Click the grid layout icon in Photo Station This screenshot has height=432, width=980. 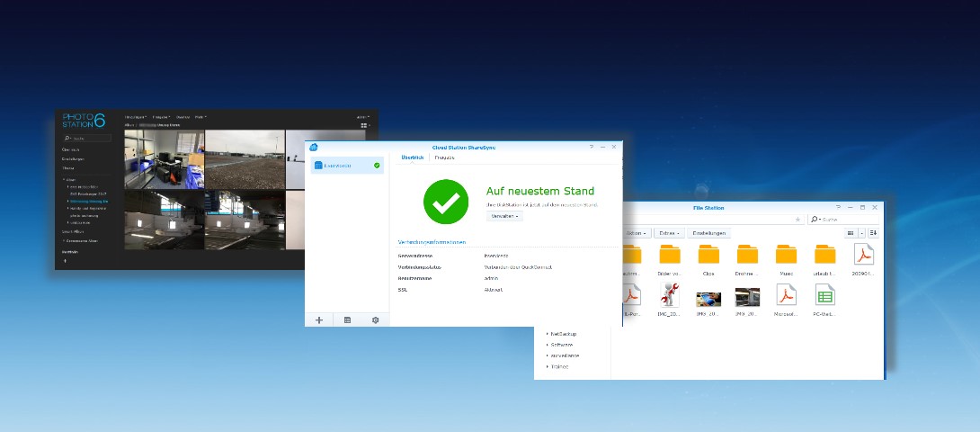[x=364, y=126]
